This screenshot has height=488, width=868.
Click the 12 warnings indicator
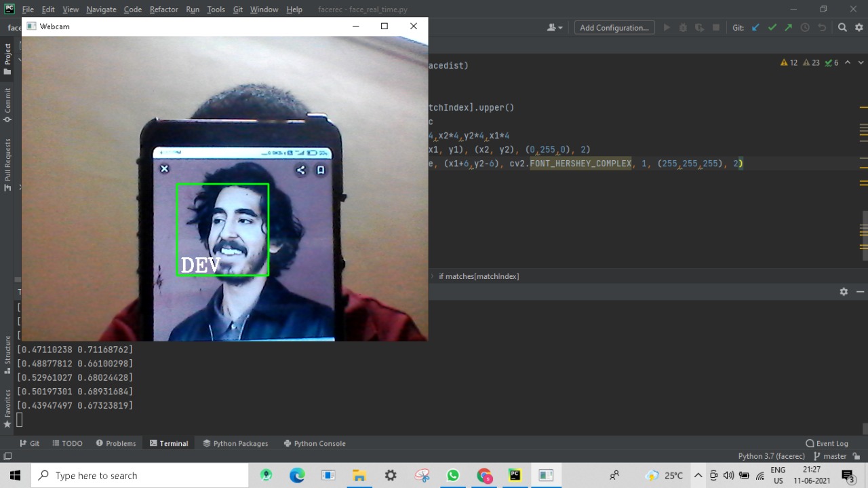[789, 62]
